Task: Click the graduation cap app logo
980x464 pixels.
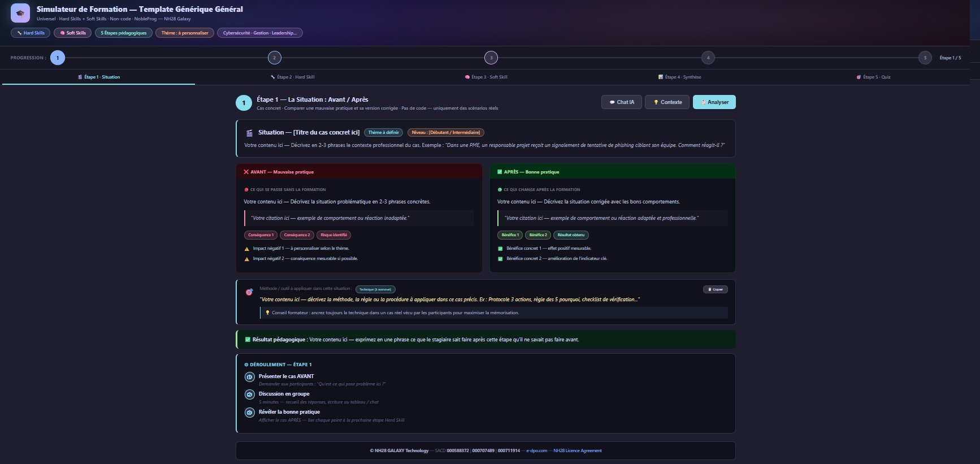Action: (20, 13)
